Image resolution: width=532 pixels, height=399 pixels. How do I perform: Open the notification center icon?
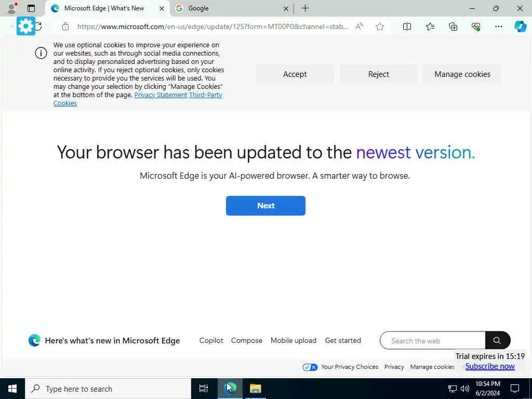click(515, 389)
